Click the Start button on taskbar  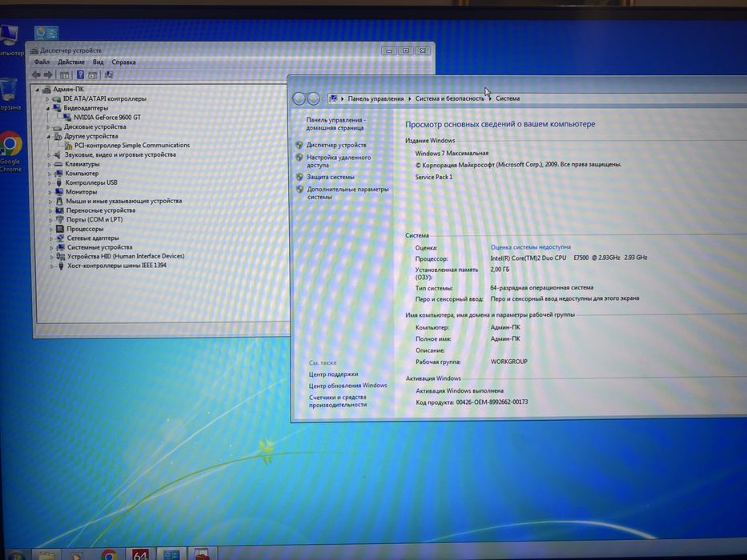pyautogui.click(x=16, y=555)
